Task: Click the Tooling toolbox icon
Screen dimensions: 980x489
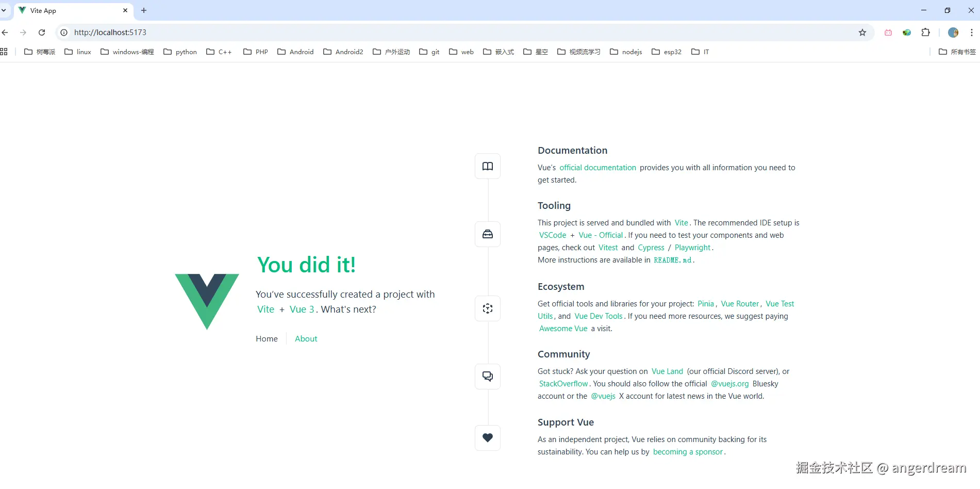Action: [x=487, y=234]
